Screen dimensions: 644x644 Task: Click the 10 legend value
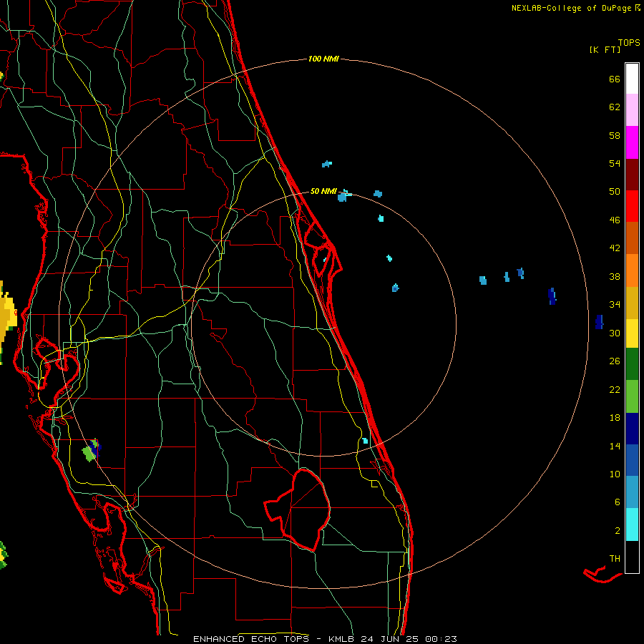[615, 474]
